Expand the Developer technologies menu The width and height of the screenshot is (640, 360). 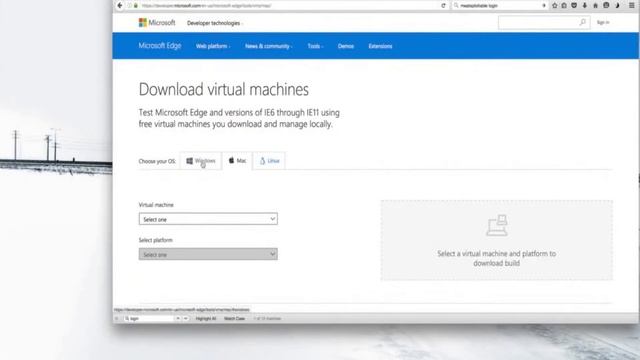[215, 23]
